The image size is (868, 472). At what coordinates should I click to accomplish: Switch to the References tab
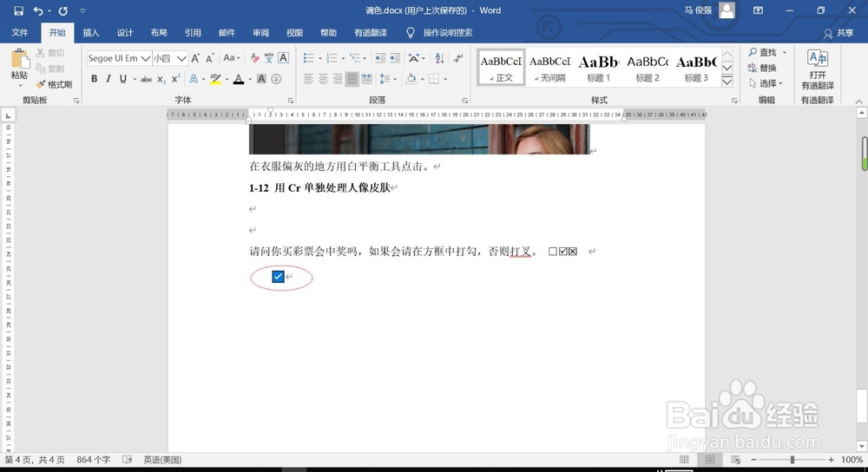(193, 33)
